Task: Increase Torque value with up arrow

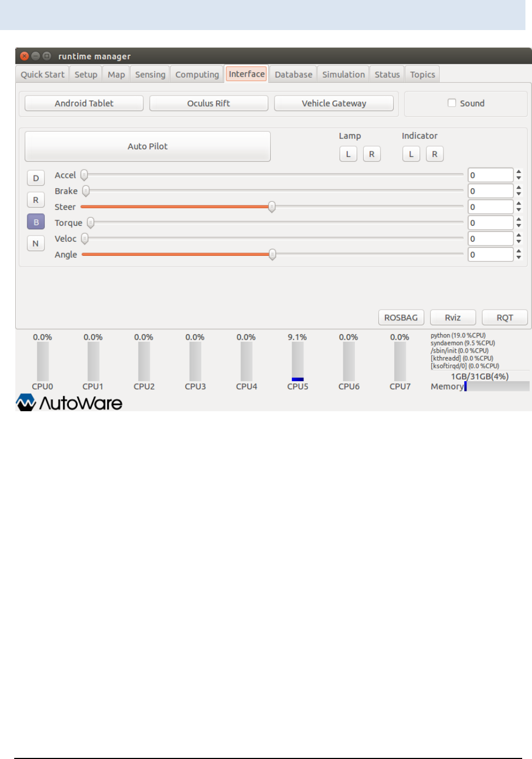Action: (x=518, y=219)
